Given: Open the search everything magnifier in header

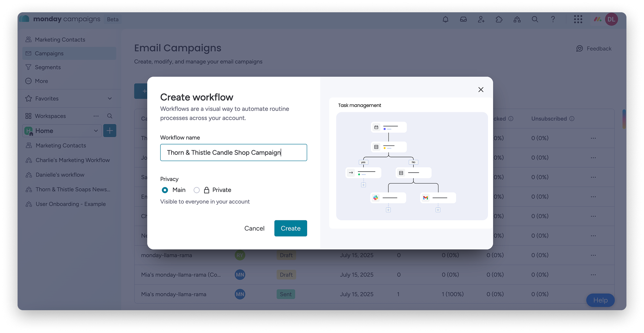Looking at the screenshot, I should tap(535, 19).
